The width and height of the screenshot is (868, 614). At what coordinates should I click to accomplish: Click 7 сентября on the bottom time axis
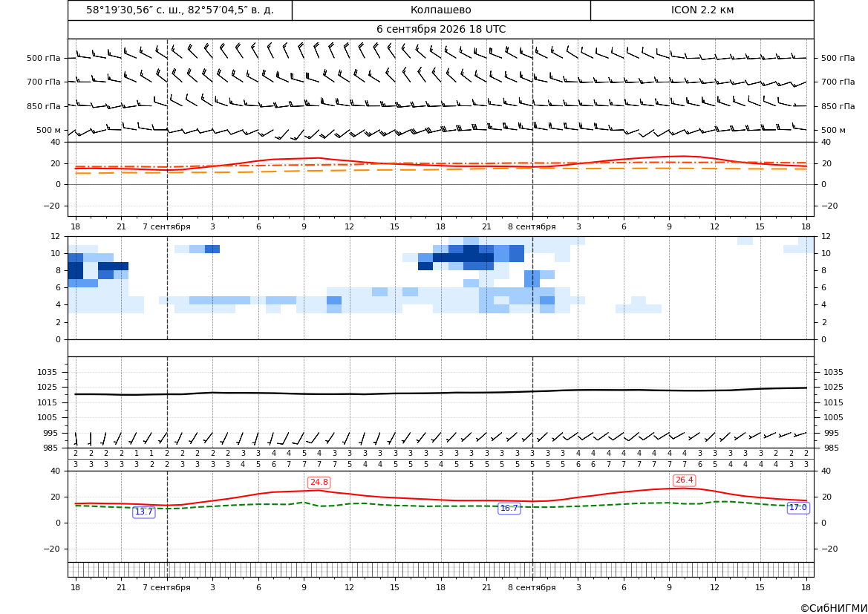pos(166,587)
